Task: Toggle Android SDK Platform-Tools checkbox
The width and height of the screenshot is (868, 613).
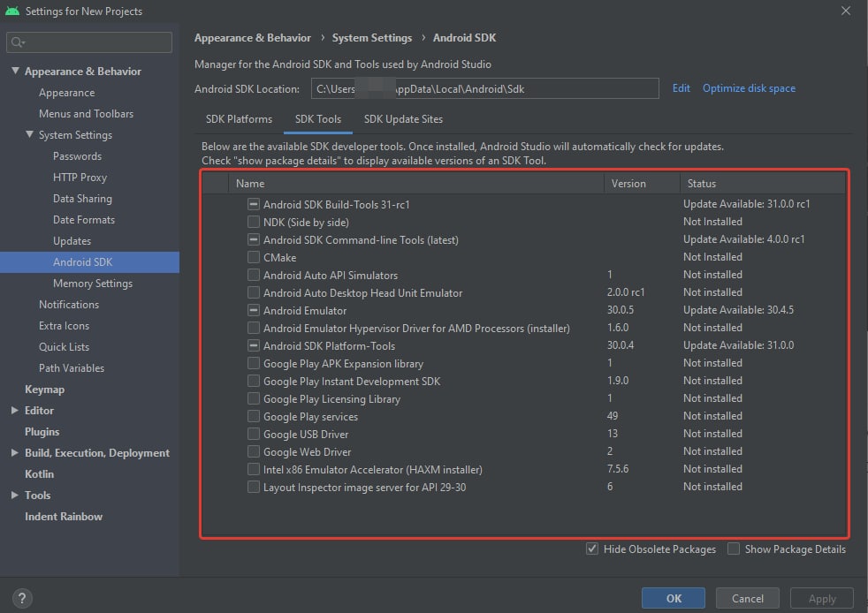Action: pyautogui.click(x=253, y=345)
